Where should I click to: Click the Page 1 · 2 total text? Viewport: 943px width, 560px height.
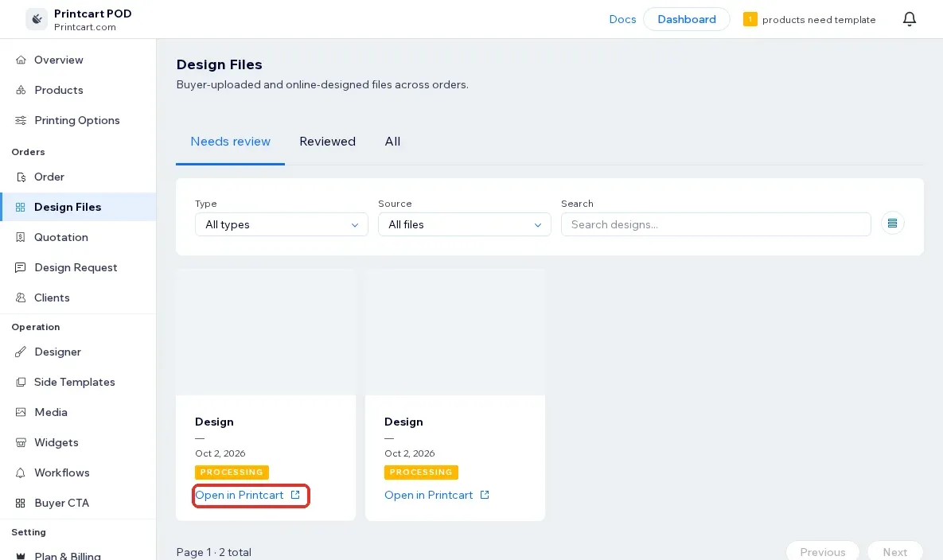point(213,552)
